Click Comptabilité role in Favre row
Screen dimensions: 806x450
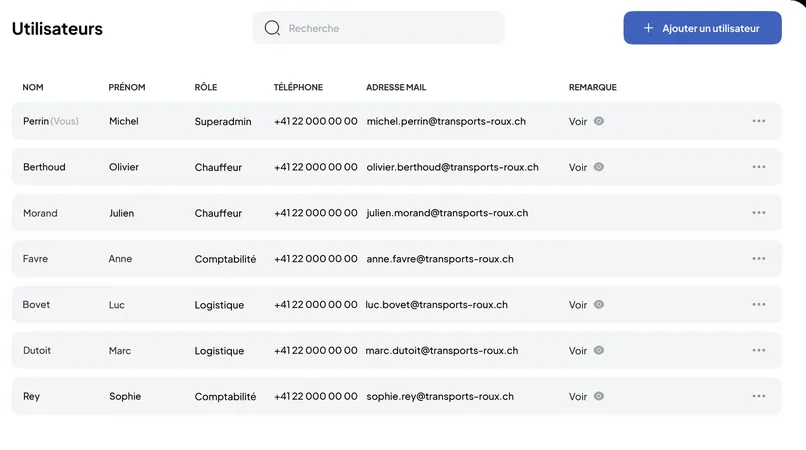click(225, 259)
